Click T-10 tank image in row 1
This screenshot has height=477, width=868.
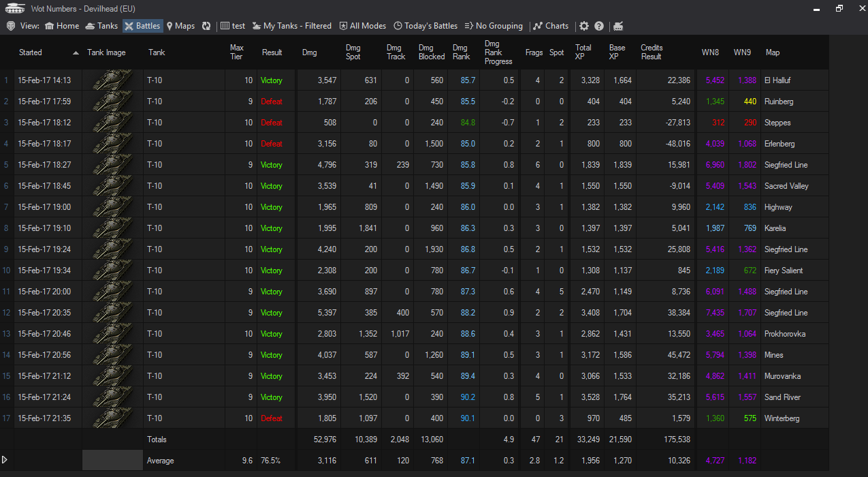point(113,80)
